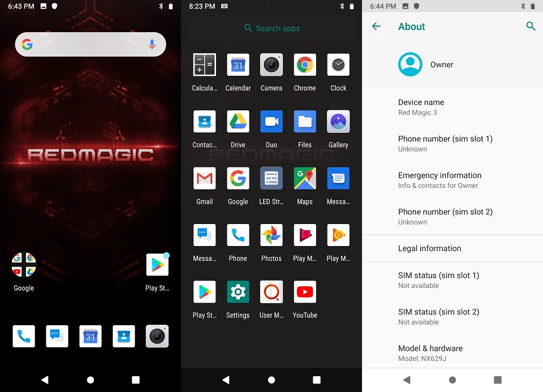Open the Settings app
The image size is (543, 392).
pos(238,292)
